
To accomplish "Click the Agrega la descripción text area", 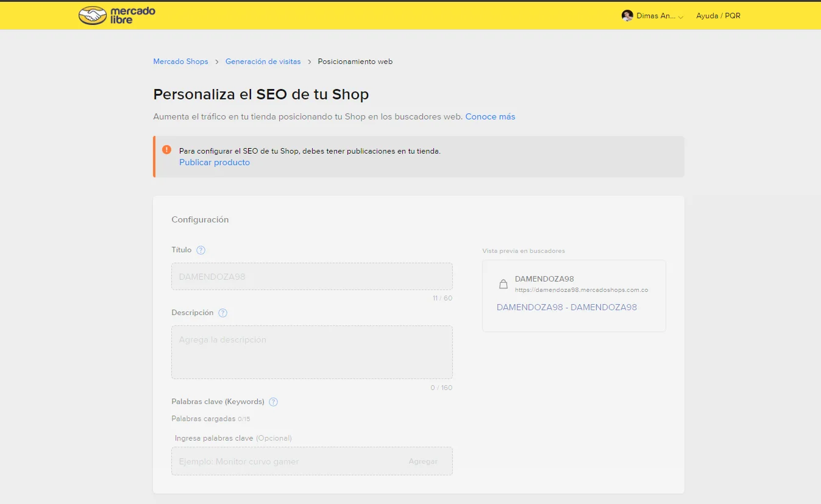I will point(311,352).
